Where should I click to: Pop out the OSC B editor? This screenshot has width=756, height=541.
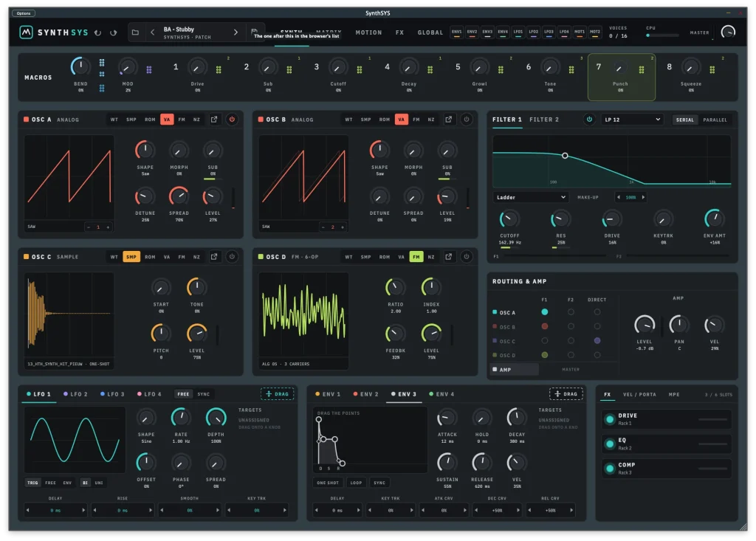tap(448, 119)
